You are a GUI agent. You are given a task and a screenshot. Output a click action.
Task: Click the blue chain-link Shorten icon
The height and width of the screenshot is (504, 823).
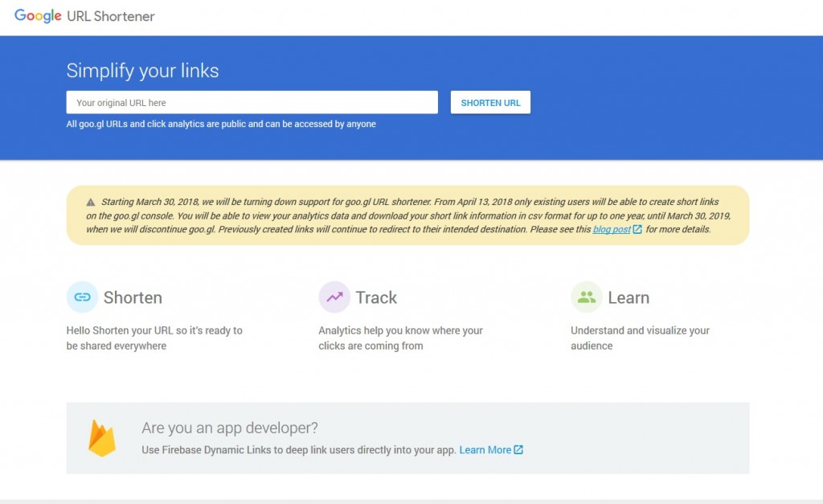[x=82, y=297]
